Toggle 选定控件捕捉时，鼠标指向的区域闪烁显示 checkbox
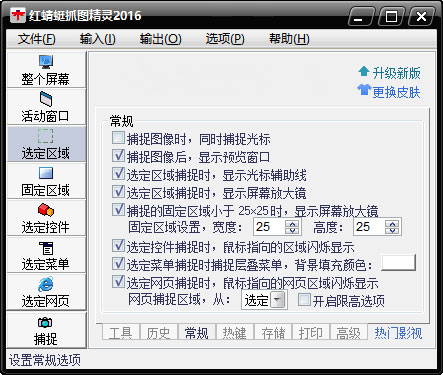443x375 pixels. pos(118,246)
